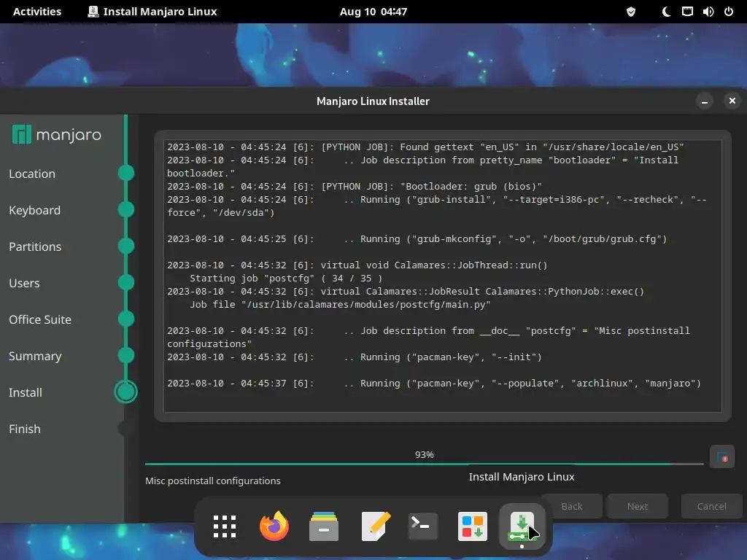Click the Cancel button

pyautogui.click(x=712, y=506)
